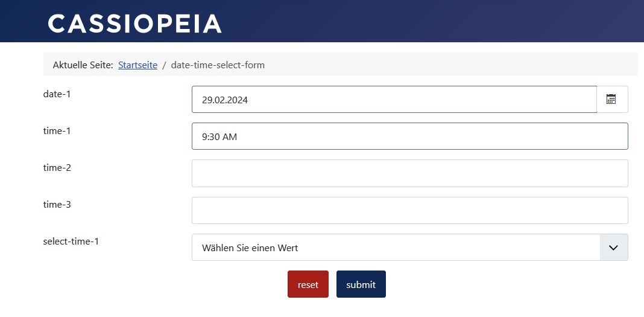Submit the form with submit button
This screenshot has height=317, width=644.
point(361,284)
